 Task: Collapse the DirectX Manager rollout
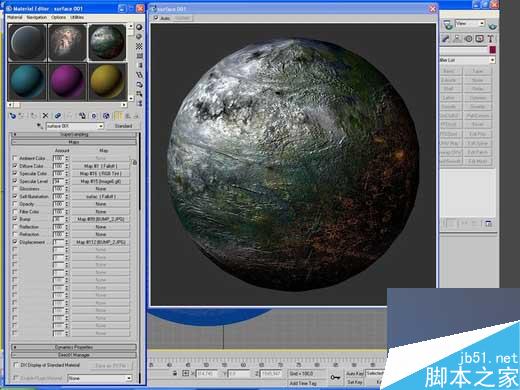point(74,355)
